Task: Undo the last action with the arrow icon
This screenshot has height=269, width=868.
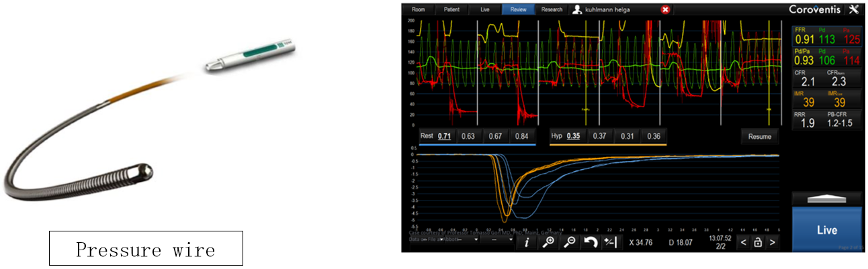Action: 591,242
